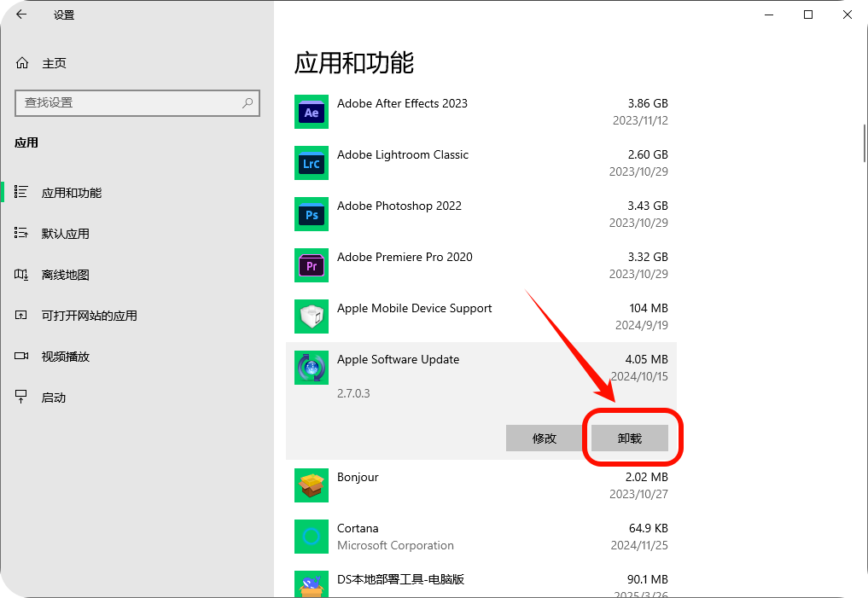Image resolution: width=868 pixels, height=598 pixels.
Task: Click Microsoft Corporation publisher text
Action: pyautogui.click(x=395, y=545)
